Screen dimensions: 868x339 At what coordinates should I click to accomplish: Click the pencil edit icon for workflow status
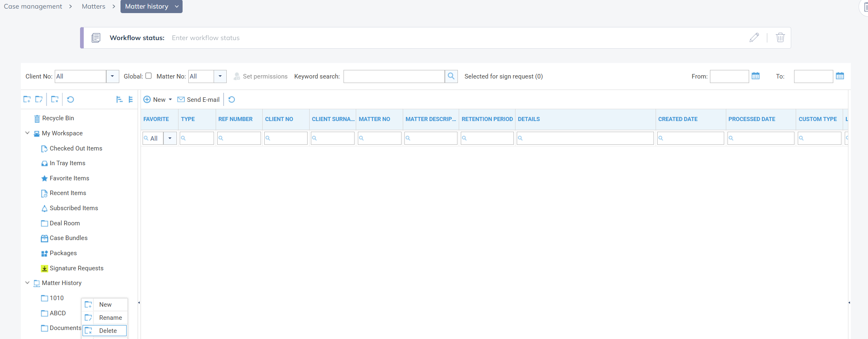[x=754, y=38]
